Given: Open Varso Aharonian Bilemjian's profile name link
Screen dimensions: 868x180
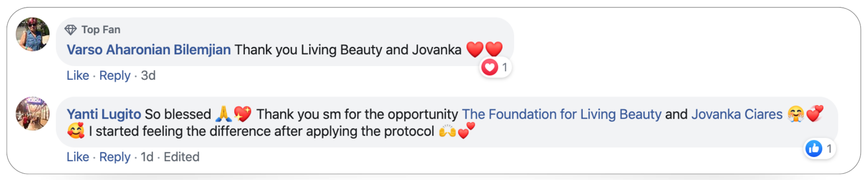Looking at the screenshot, I should click(x=148, y=49).
